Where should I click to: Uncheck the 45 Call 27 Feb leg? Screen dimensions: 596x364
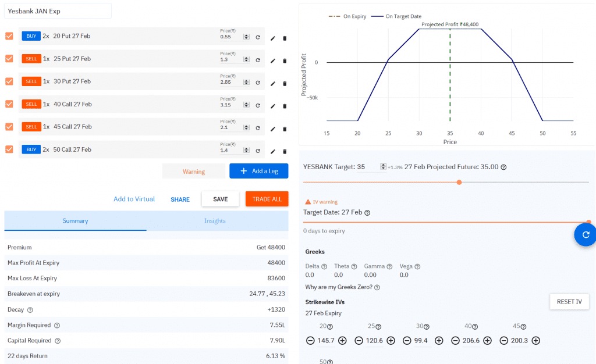pos(9,126)
